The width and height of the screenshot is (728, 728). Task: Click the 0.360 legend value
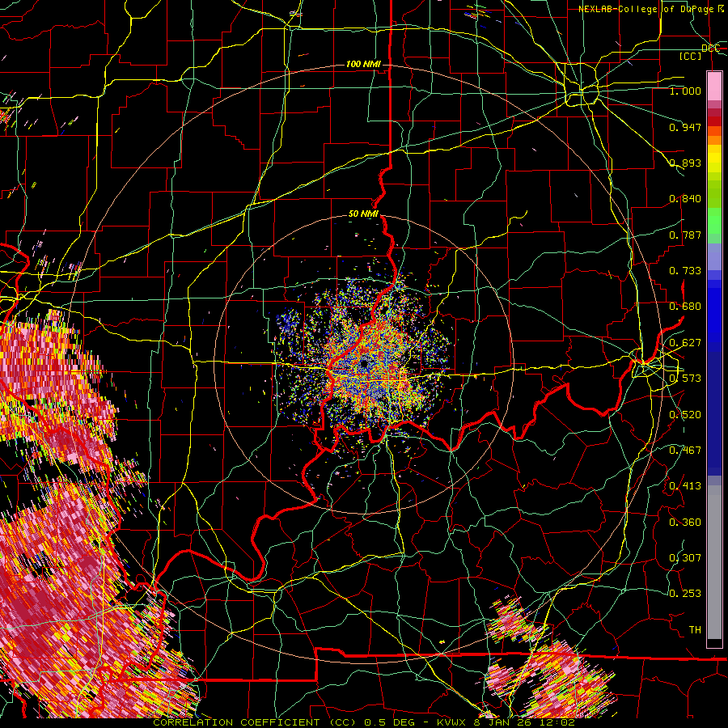[685, 523]
